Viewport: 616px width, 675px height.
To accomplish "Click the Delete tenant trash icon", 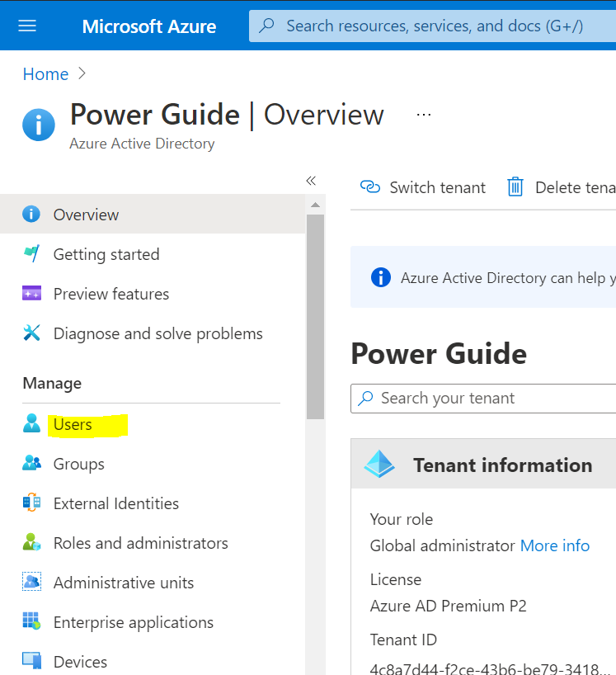I will [x=515, y=186].
